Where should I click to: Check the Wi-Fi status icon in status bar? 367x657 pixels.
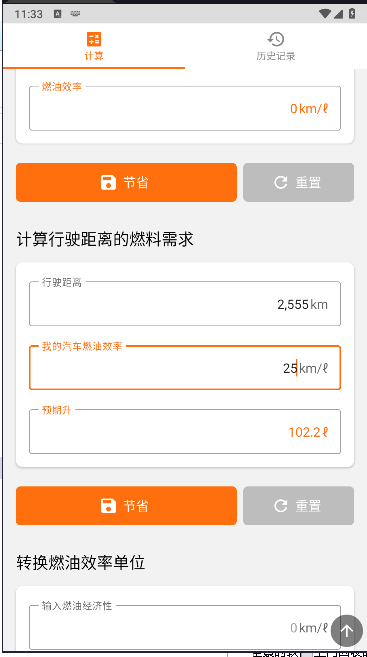tap(325, 14)
